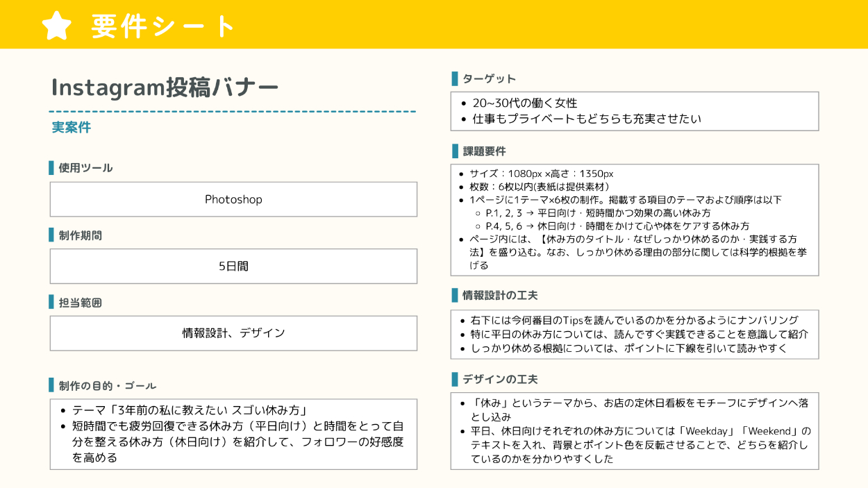Click the blue marker beside 制作期間
The image size is (868, 488).
pyautogui.click(x=51, y=235)
